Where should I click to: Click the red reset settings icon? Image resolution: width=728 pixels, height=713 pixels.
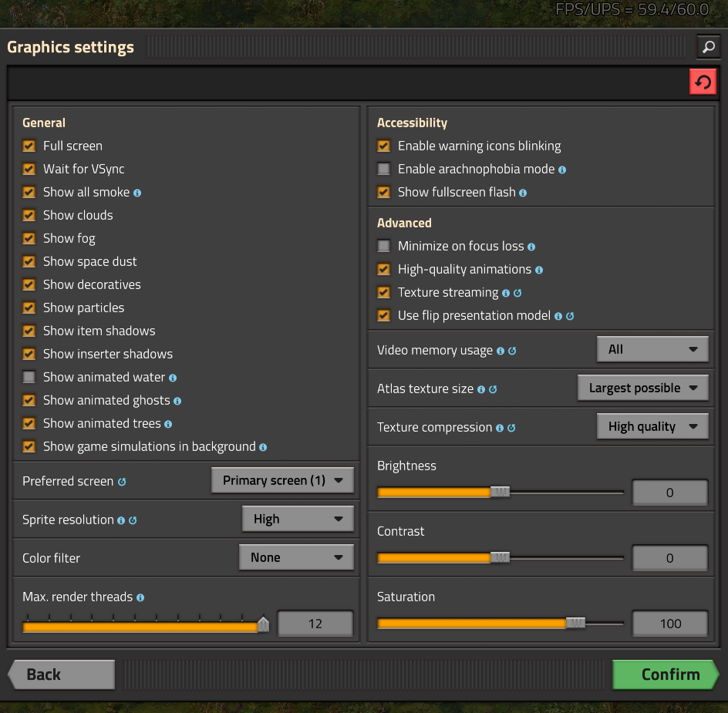pyautogui.click(x=703, y=82)
